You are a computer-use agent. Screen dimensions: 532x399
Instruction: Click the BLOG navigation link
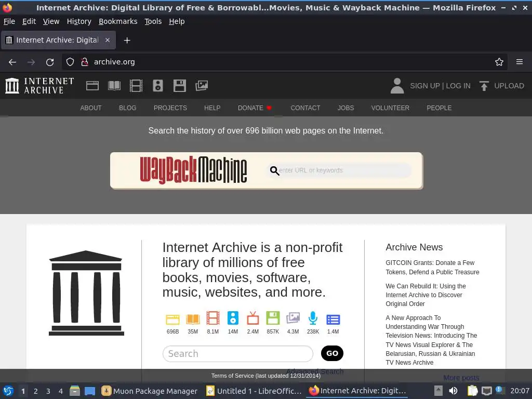coord(128,108)
